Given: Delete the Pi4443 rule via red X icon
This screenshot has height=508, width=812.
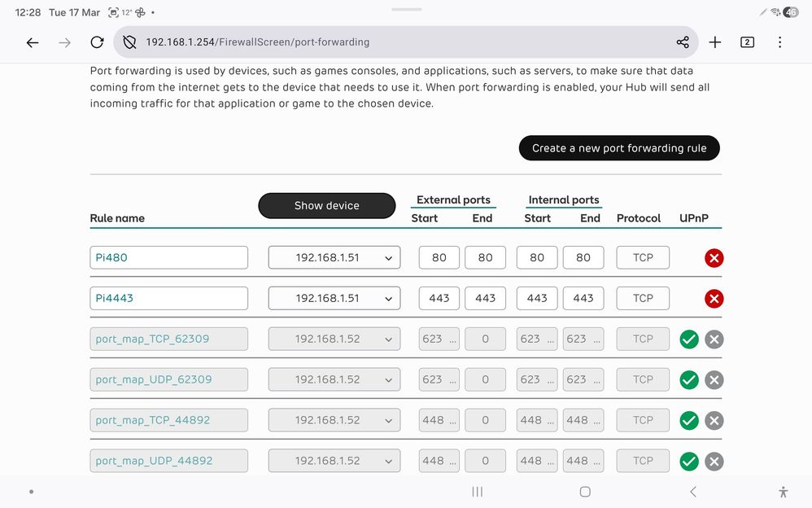Looking at the screenshot, I should tap(714, 298).
